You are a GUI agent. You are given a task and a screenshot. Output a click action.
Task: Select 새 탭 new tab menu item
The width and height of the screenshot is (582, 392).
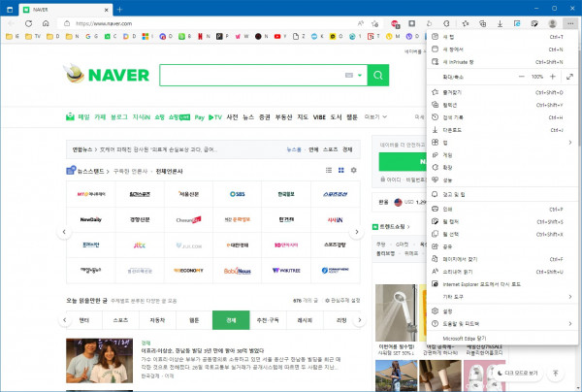[x=501, y=37]
